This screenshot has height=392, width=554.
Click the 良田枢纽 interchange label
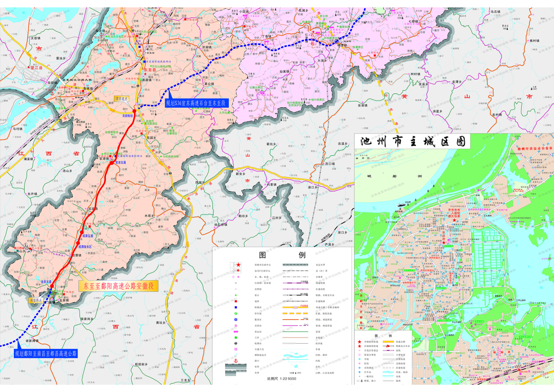(x=128, y=115)
